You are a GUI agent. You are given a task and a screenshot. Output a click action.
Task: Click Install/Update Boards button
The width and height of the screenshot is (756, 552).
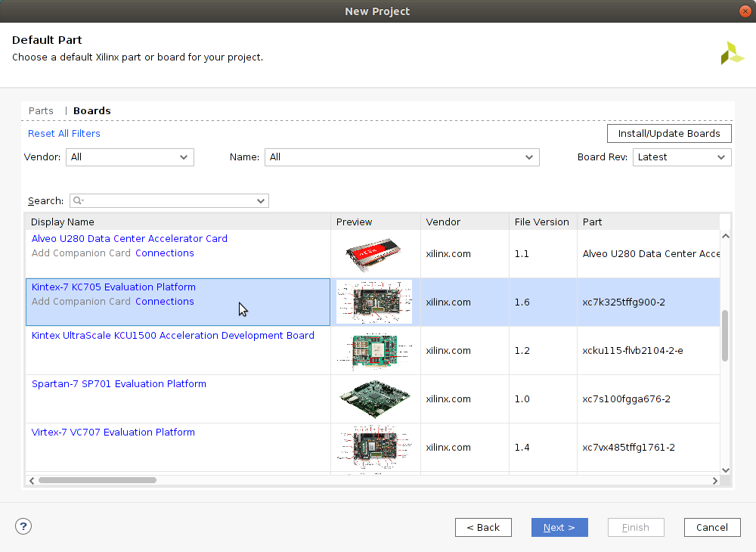coord(669,134)
